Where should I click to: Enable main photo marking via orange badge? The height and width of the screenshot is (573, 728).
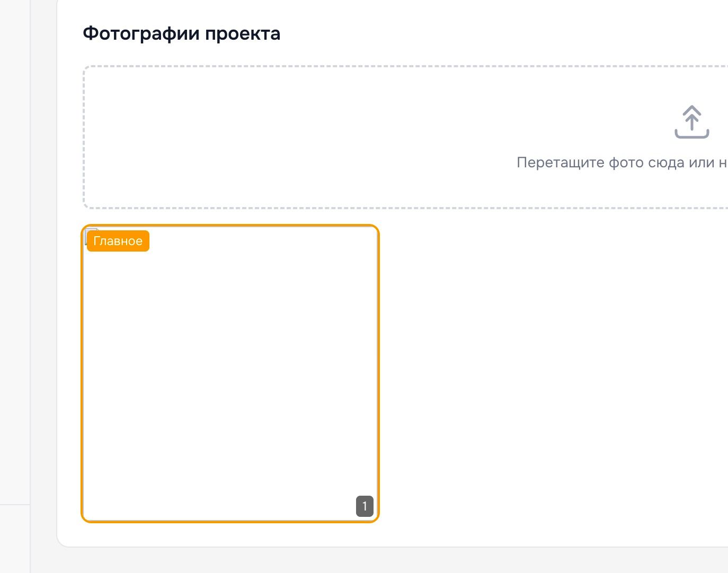click(x=118, y=241)
